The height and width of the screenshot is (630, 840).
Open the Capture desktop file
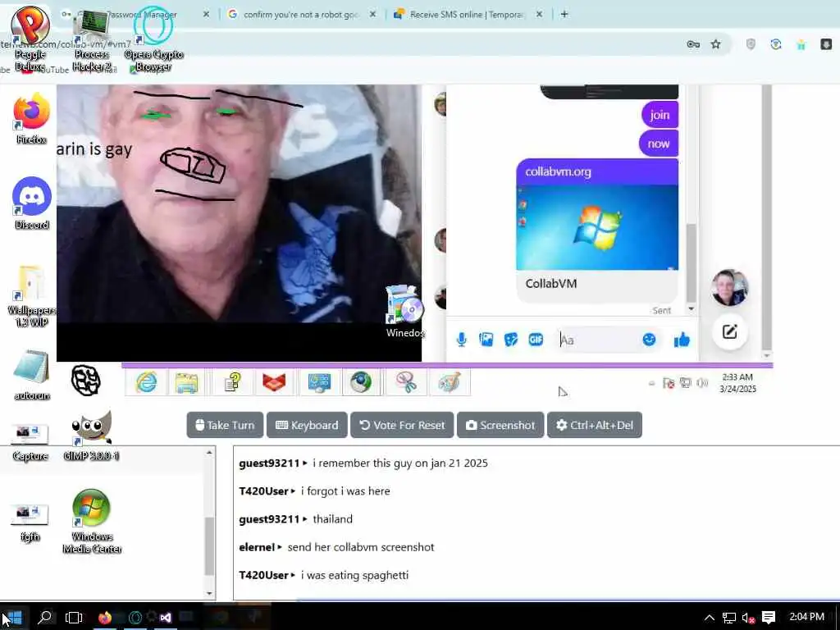click(30, 442)
